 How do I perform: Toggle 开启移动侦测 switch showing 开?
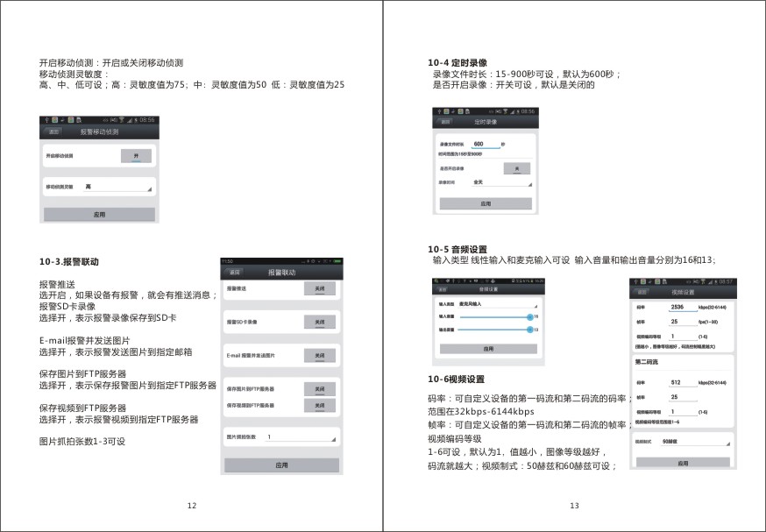pos(136,156)
